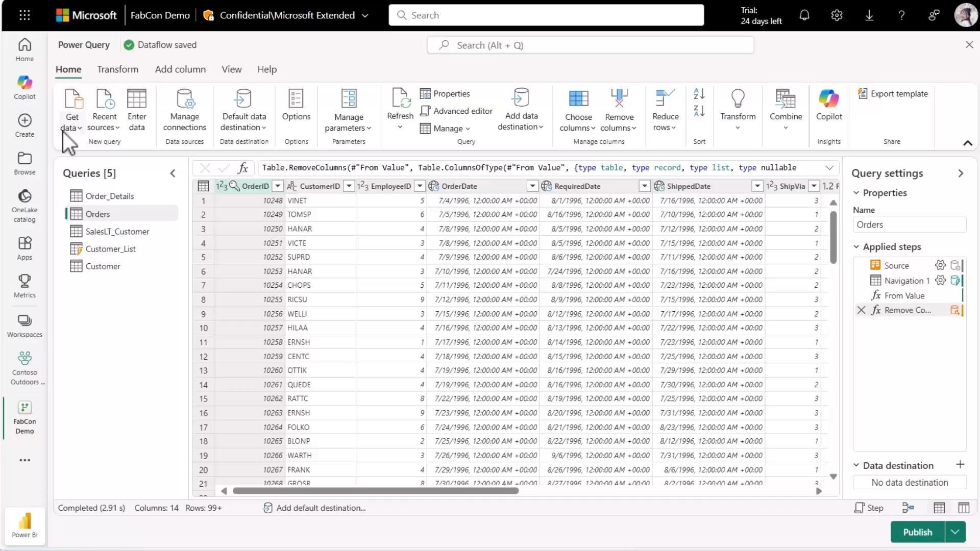Viewport: 980px width, 551px height.
Task: Open the Add column tab
Action: [180, 69]
